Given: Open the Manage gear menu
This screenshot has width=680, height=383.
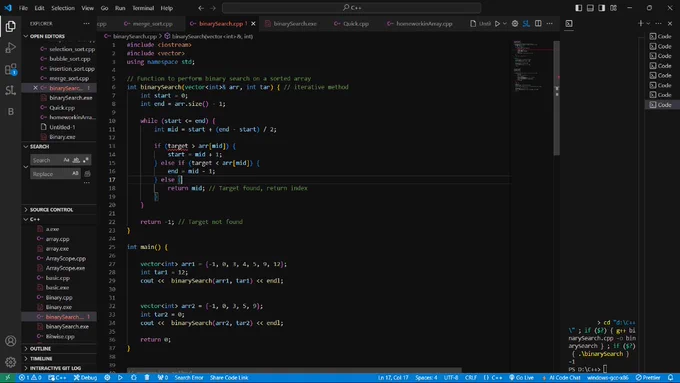Looking at the screenshot, I should (10, 362).
